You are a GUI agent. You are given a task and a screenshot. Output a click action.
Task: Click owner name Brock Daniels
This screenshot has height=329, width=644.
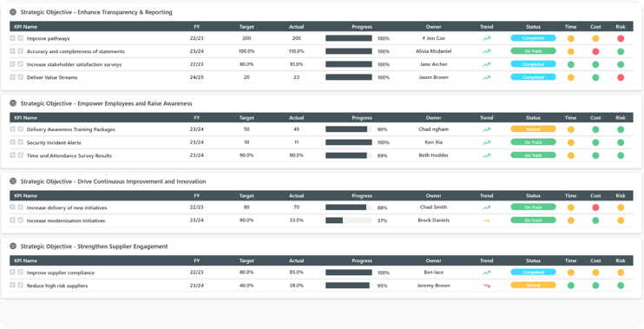click(x=433, y=220)
